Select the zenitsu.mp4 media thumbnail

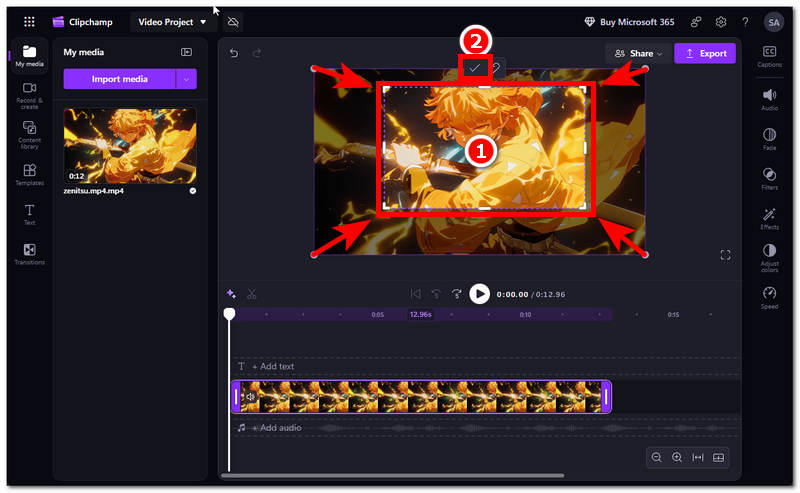pyautogui.click(x=130, y=146)
